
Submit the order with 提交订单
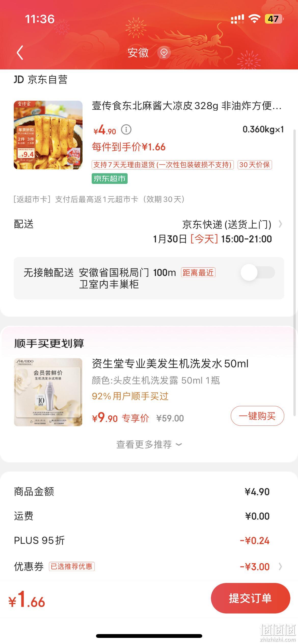(250, 598)
